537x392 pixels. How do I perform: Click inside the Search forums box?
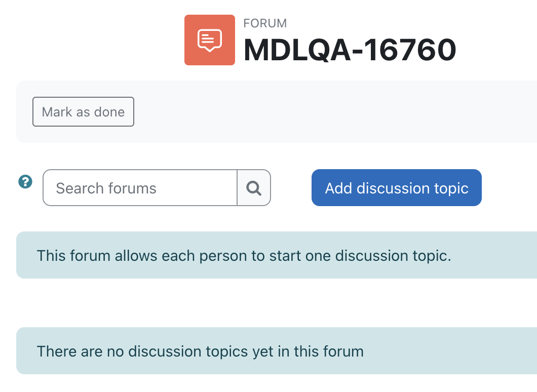[x=140, y=188]
